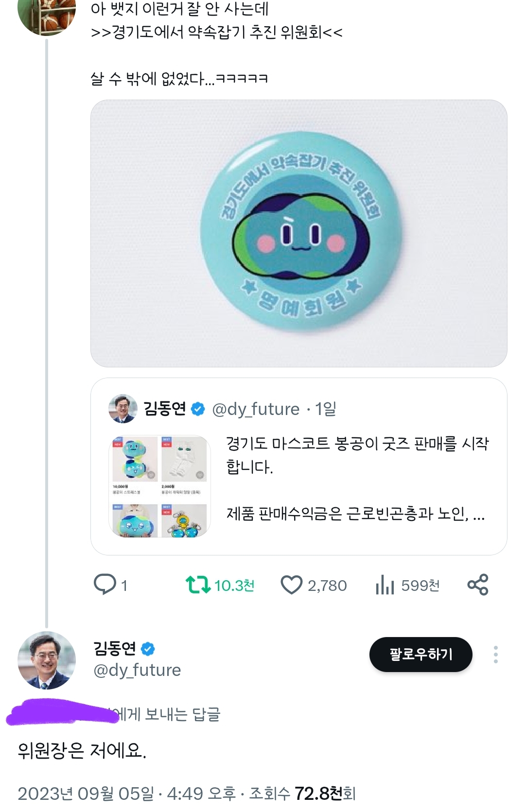This screenshot has width=525, height=812.
Task: Open quoted tweet's merchandise thumbnail grid
Action: (x=159, y=486)
